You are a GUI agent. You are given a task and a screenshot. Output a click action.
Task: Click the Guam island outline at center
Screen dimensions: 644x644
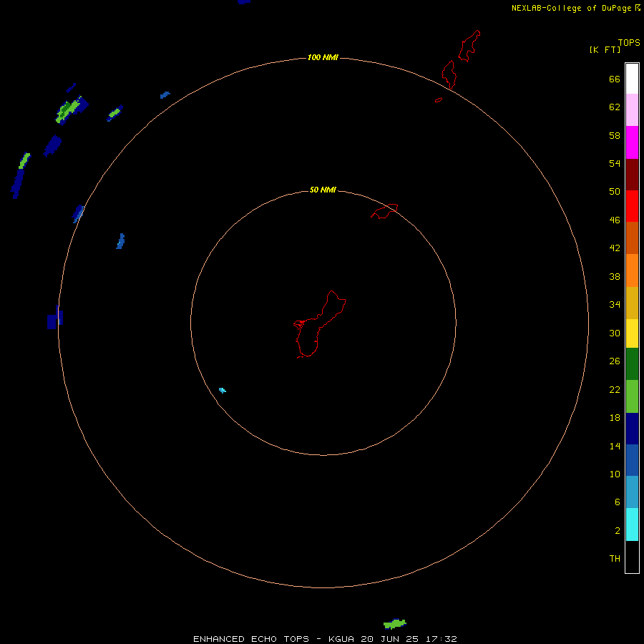point(320,324)
